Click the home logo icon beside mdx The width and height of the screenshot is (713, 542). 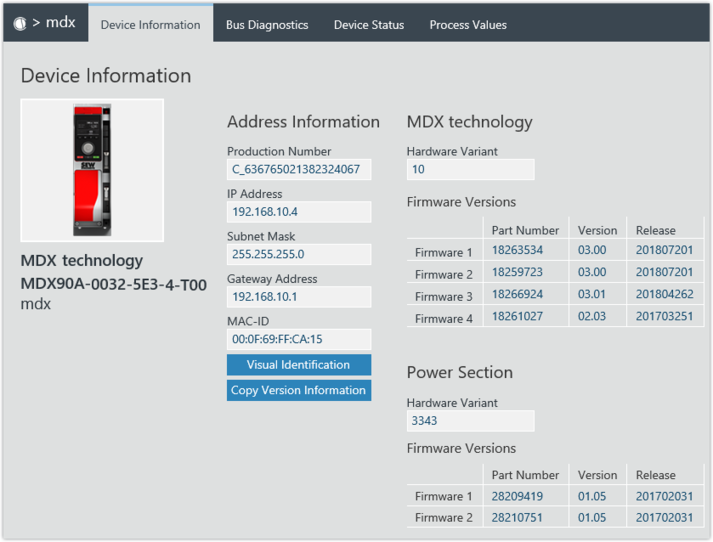[x=20, y=23]
